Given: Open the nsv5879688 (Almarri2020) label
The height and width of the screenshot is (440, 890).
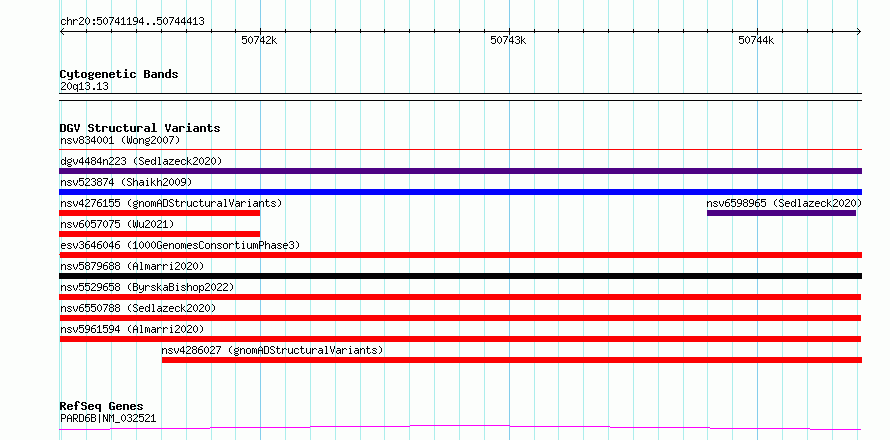Looking at the screenshot, I should click(x=132, y=266).
